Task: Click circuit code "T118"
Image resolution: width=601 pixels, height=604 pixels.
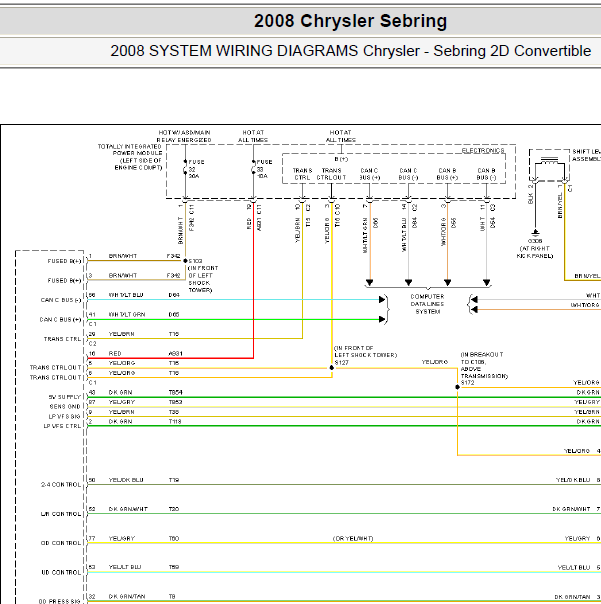Action: (175, 422)
